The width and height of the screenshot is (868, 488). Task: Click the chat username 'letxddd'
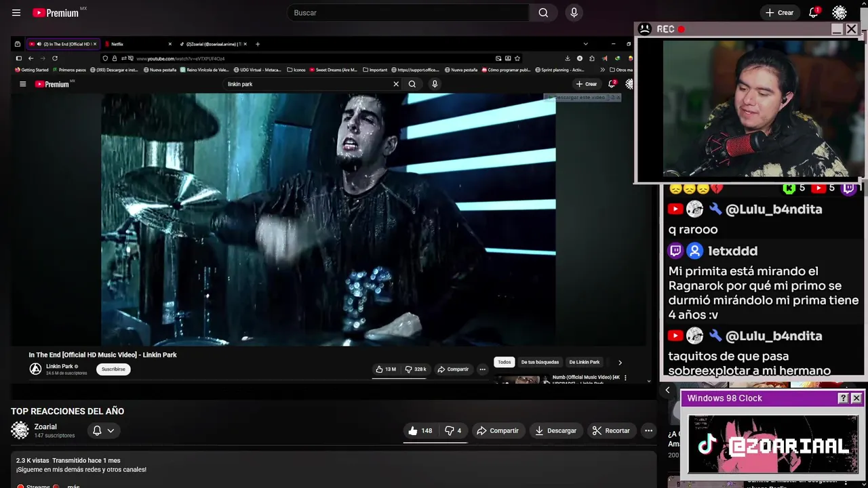732,251
